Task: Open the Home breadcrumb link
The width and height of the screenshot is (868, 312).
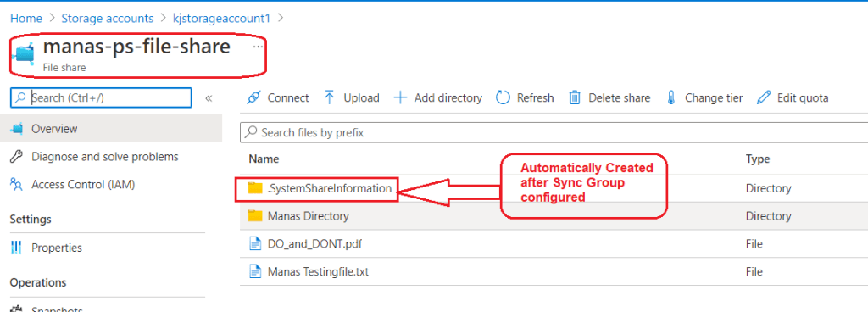Action: 26,19
